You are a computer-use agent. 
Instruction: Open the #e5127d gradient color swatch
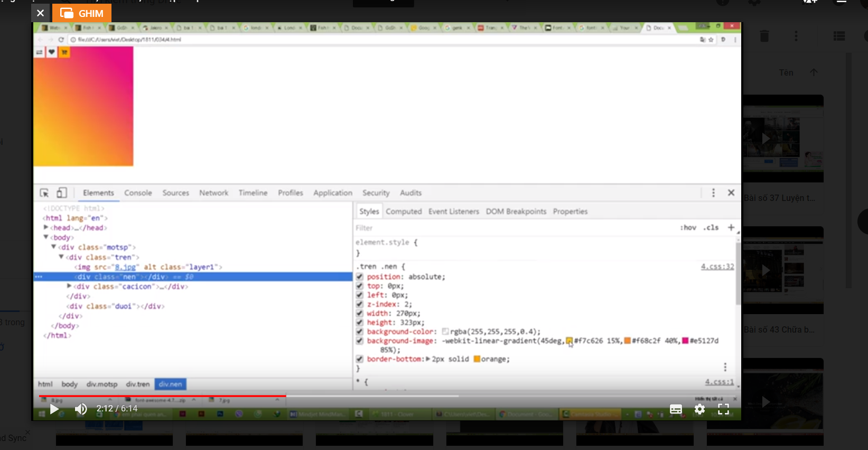[x=685, y=341]
